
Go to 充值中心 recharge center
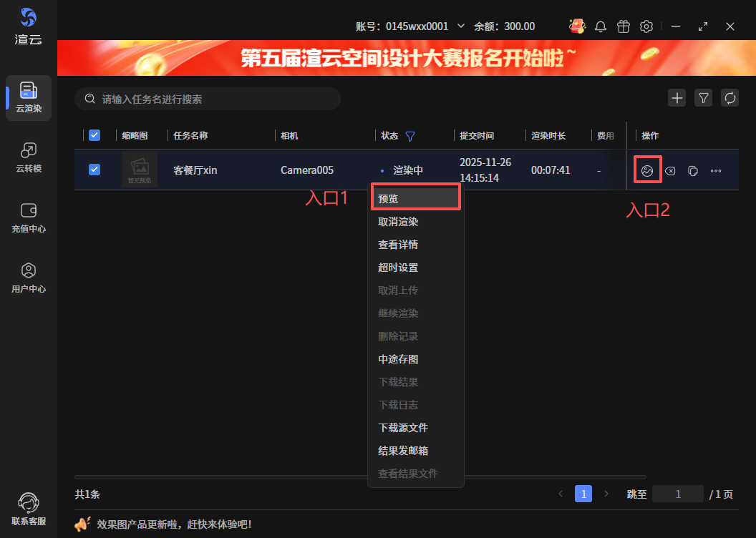click(x=29, y=217)
